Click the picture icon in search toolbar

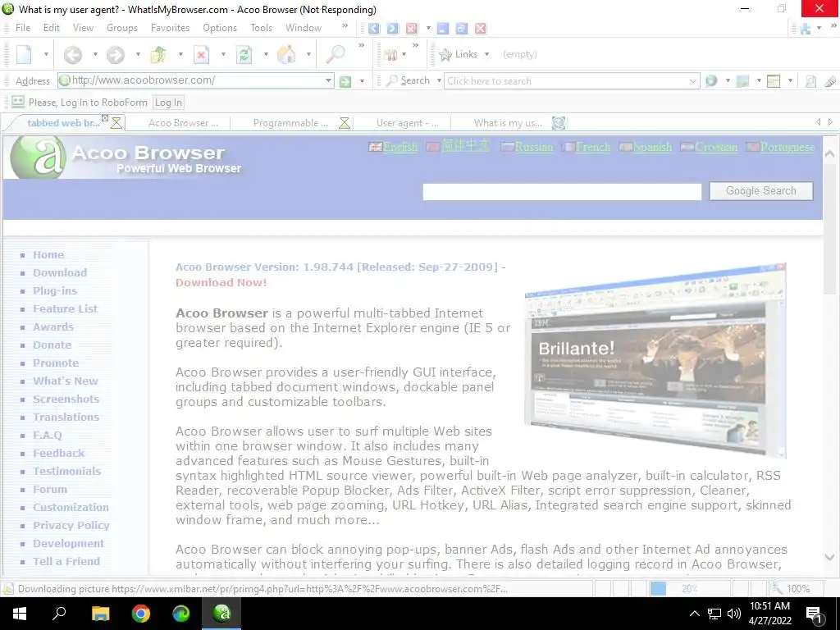742,81
